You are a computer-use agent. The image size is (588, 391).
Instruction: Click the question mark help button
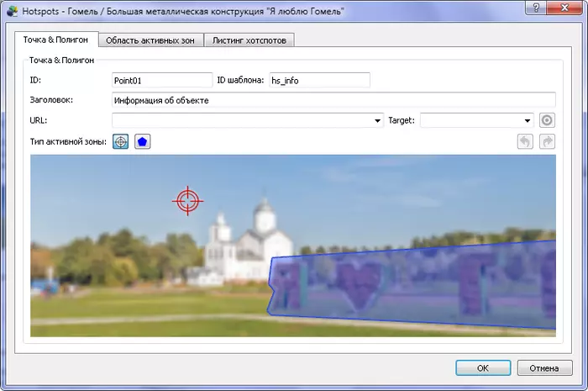(536, 8)
